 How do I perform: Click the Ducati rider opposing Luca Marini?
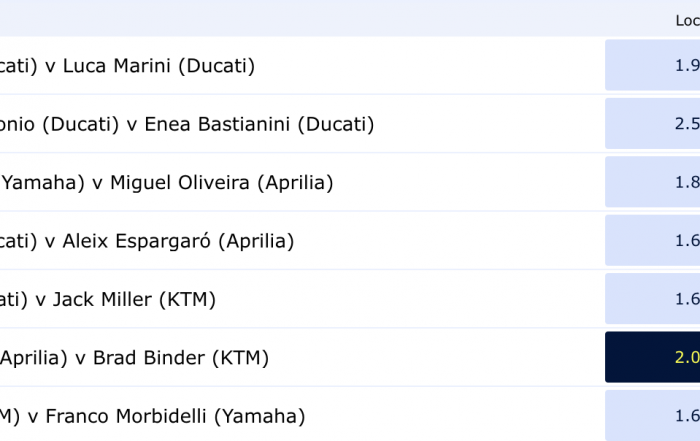(17, 66)
